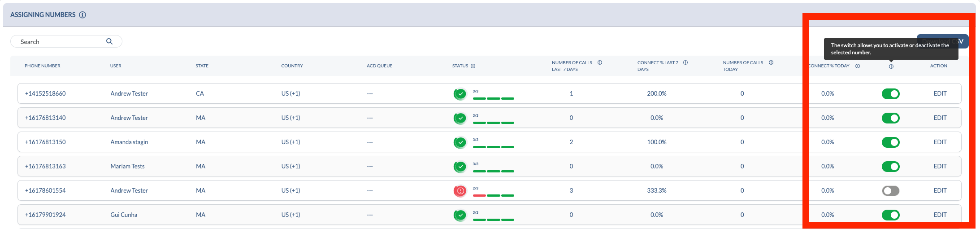Edit the +14152518660 number

point(940,93)
